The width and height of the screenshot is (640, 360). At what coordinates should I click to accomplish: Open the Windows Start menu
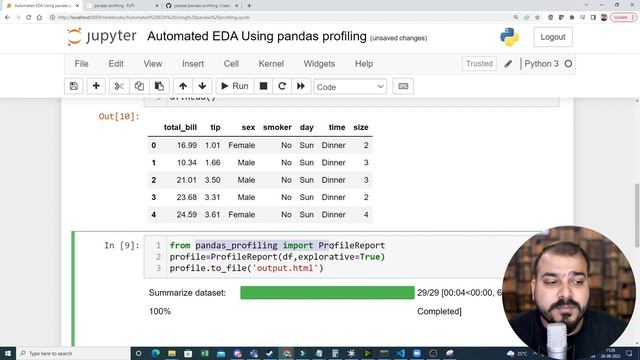tap(8, 353)
